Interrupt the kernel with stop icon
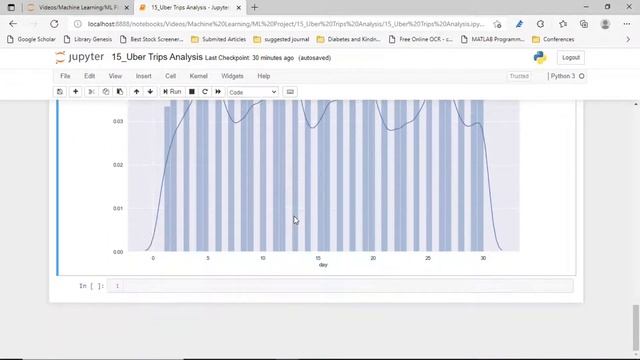This screenshot has width=640, height=360. click(191, 92)
